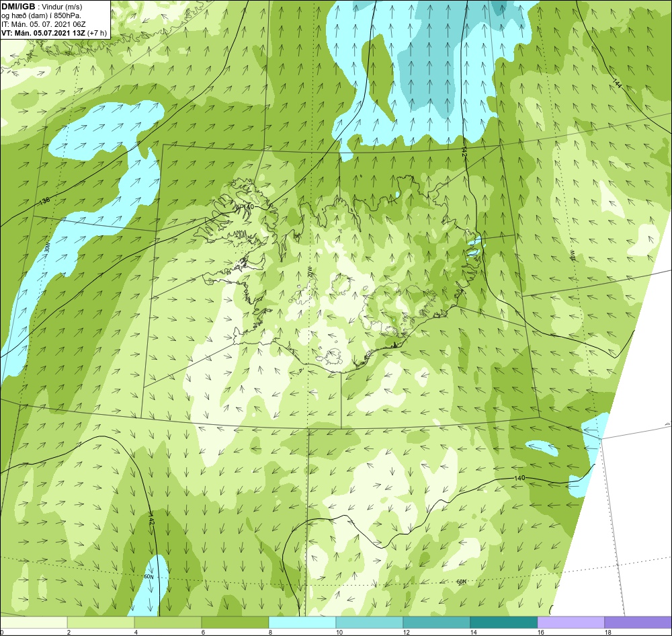Click the '144' height contour label
The width and height of the screenshot is (672, 636).
pyautogui.click(x=617, y=83)
